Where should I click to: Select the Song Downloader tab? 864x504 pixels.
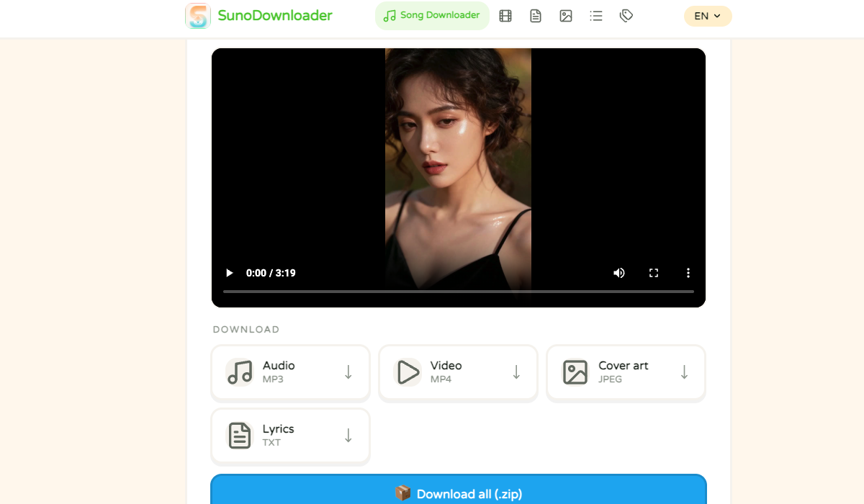432,15
